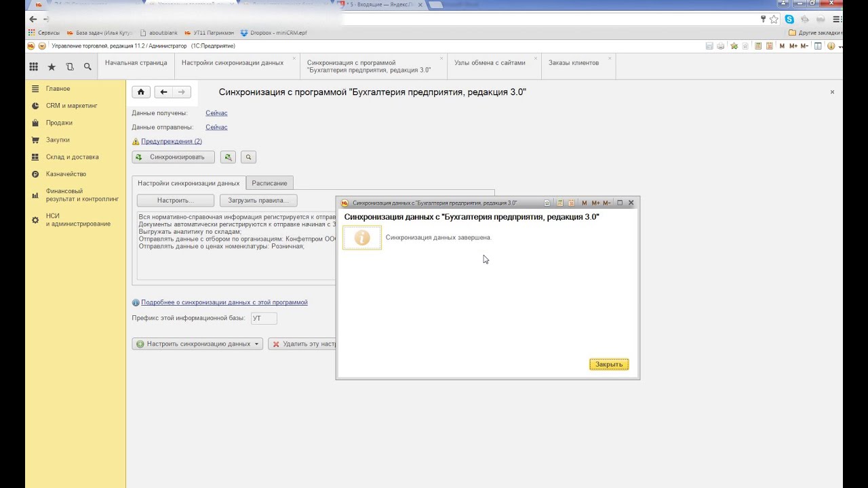Image resolution: width=868 pixels, height=488 pixels.
Task: Open Другие закладки bookmarks folder
Action: [816, 33]
